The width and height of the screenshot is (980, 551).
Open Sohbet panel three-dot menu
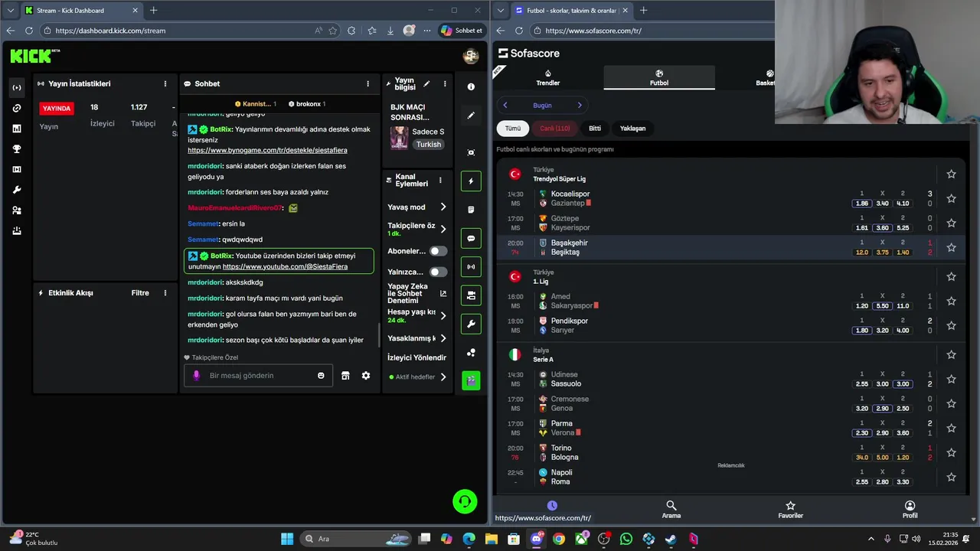point(367,83)
